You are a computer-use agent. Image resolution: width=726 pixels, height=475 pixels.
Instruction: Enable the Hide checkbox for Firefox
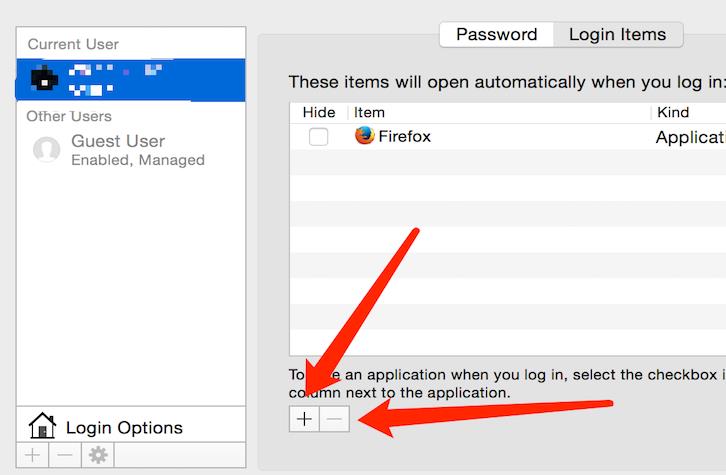tap(318, 137)
